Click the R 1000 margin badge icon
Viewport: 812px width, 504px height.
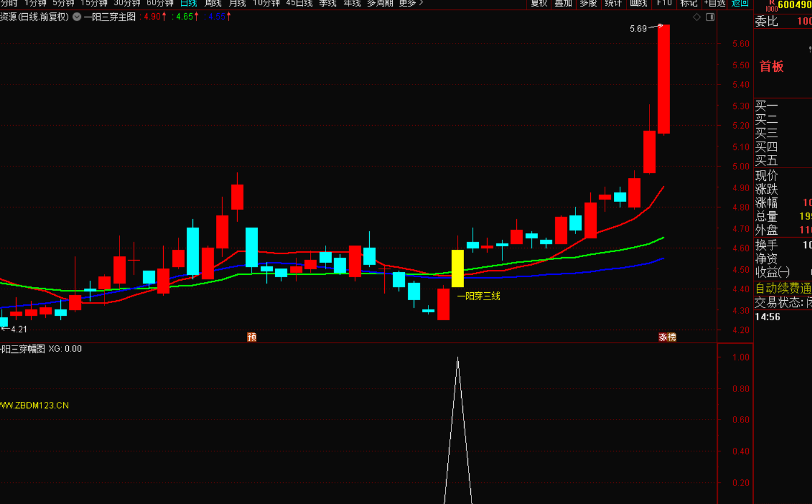pyautogui.click(x=771, y=5)
